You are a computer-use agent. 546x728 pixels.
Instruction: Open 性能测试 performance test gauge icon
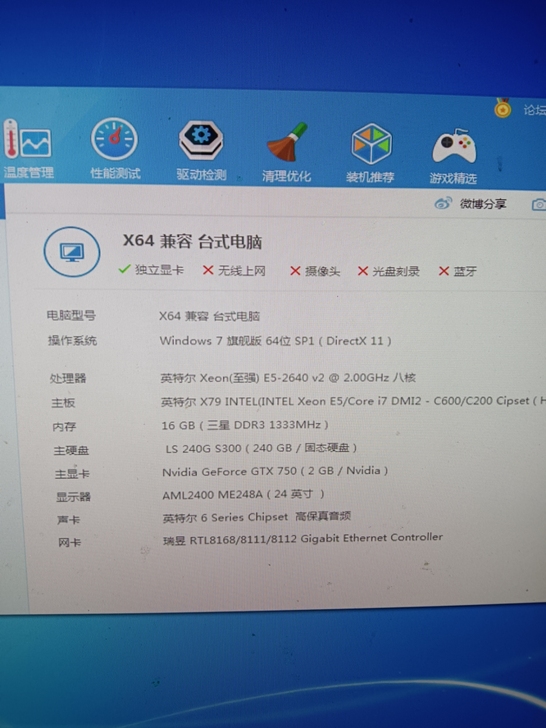point(115,150)
